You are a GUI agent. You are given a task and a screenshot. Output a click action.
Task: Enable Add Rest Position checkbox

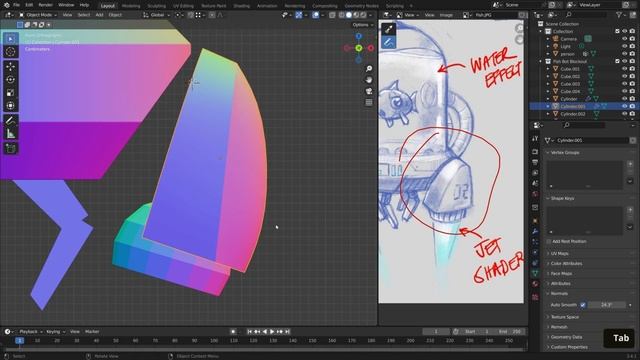(x=549, y=242)
